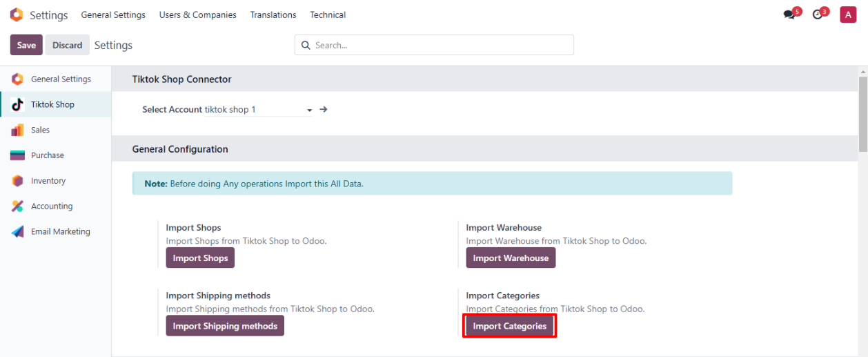Image resolution: width=868 pixels, height=357 pixels.
Task: Click the Odoo Settings app logo
Action: (x=16, y=15)
